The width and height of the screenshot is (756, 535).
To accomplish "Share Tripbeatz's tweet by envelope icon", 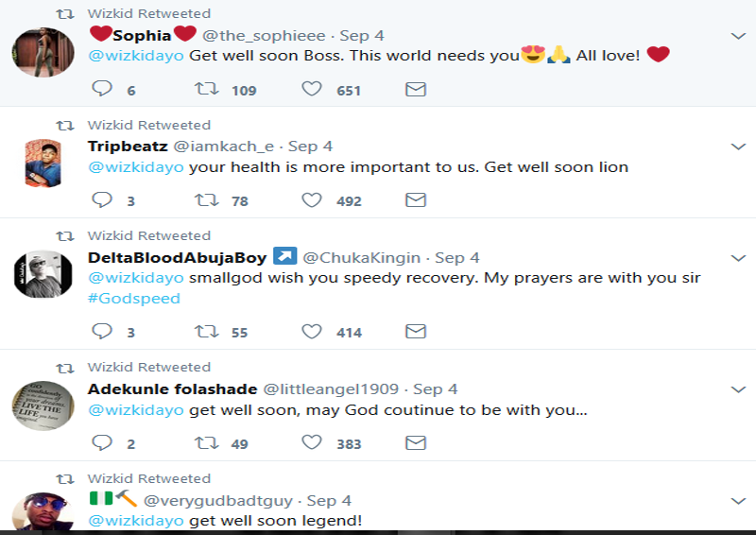I will pos(415,199).
